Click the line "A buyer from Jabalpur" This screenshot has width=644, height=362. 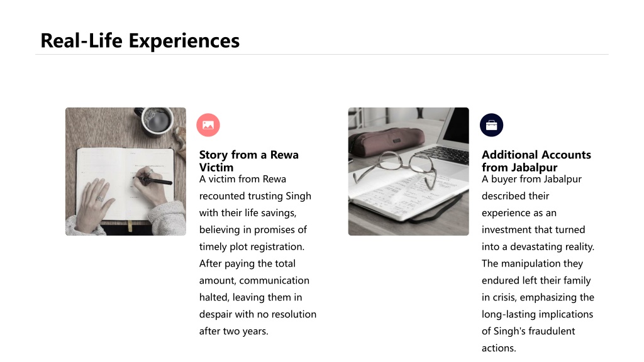point(532,179)
